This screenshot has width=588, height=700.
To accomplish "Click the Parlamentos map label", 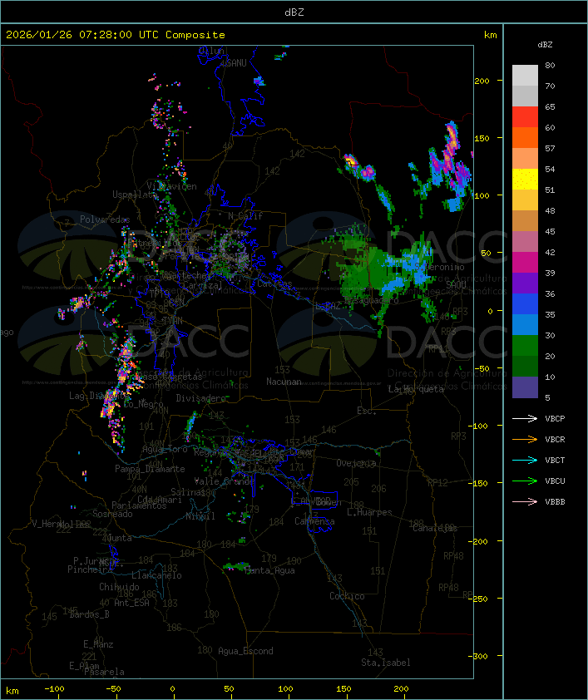I will coord(139,505).
